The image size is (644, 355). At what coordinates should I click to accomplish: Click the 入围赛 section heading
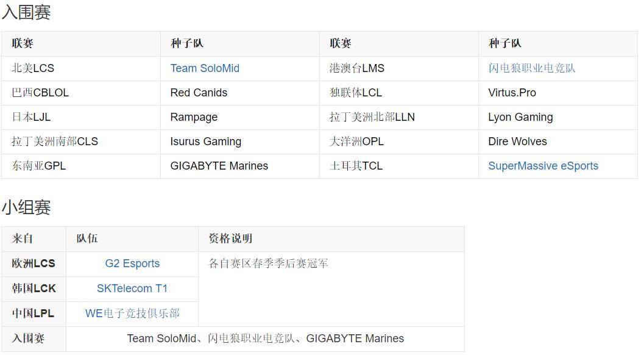pos(26,12)
